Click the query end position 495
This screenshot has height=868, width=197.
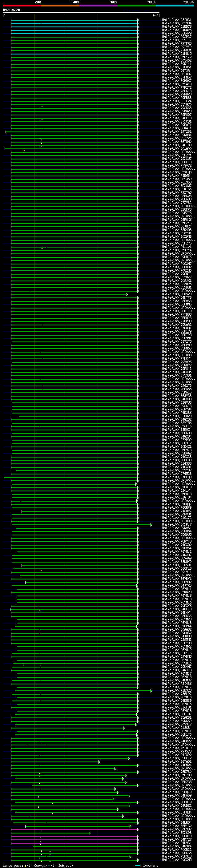(x=155, y=15)
